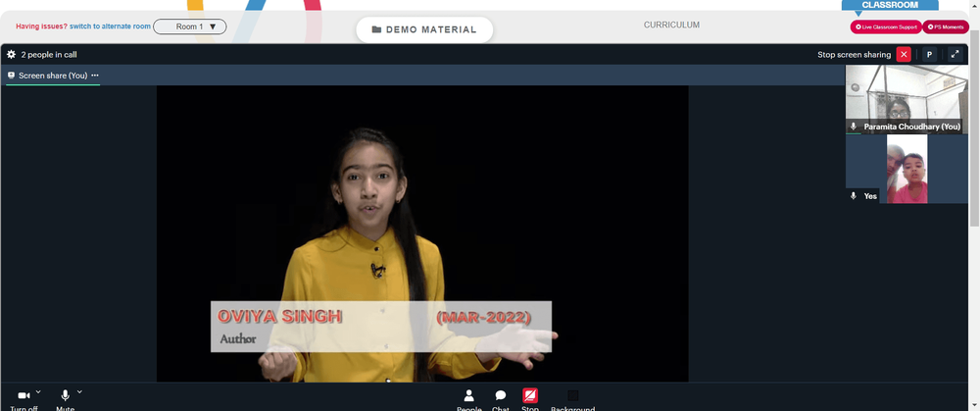Stop sharing via bottom toolbar icon

pyautogui.click(x=530, y=396)
